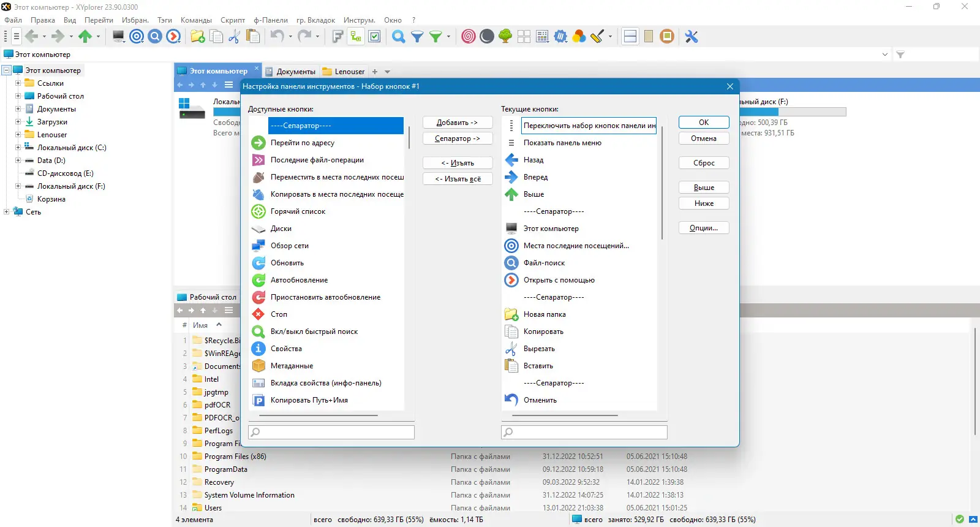Click the New Folder toolbar icon
This screenshot has height=527, width=980.
tap(198, 37)
